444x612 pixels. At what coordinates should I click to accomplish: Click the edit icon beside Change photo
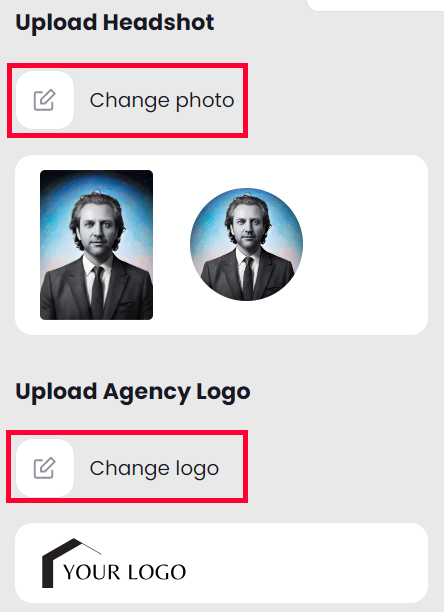tap(44, 100)
